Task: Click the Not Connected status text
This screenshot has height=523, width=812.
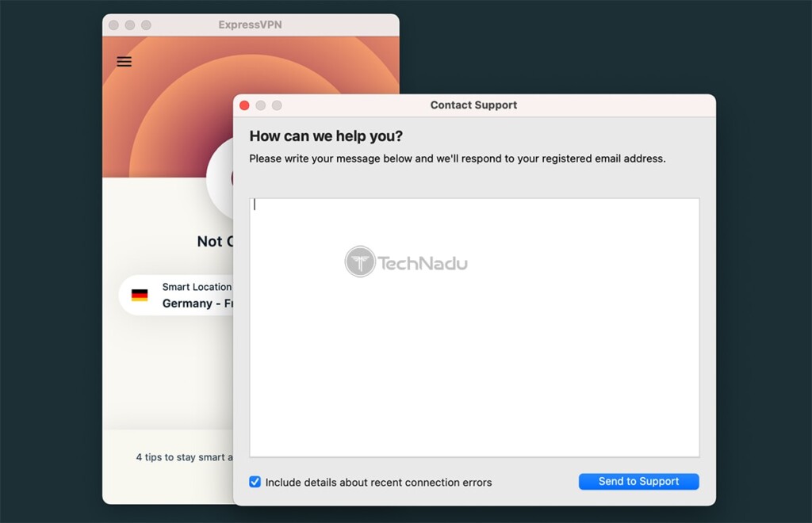Action: (x=216, y=241)
